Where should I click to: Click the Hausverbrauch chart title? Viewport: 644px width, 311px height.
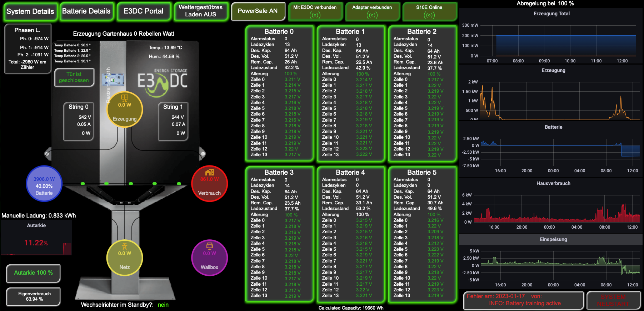coord(553,183)
